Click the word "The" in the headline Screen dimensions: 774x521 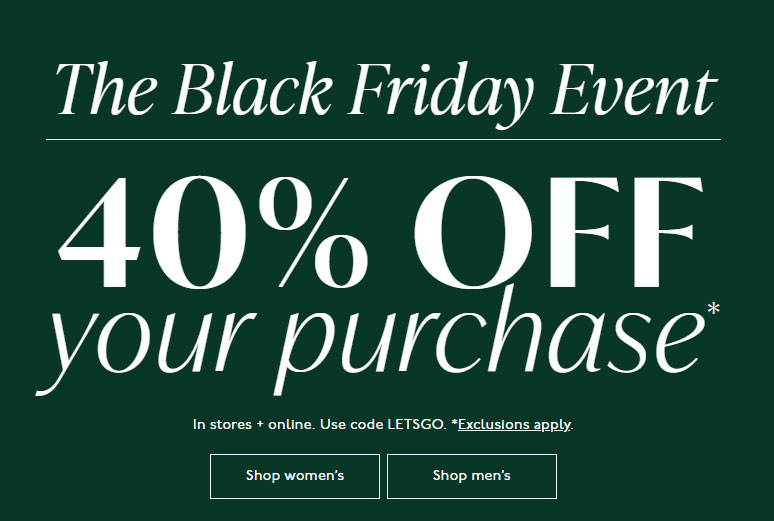(x=106, y=89)
